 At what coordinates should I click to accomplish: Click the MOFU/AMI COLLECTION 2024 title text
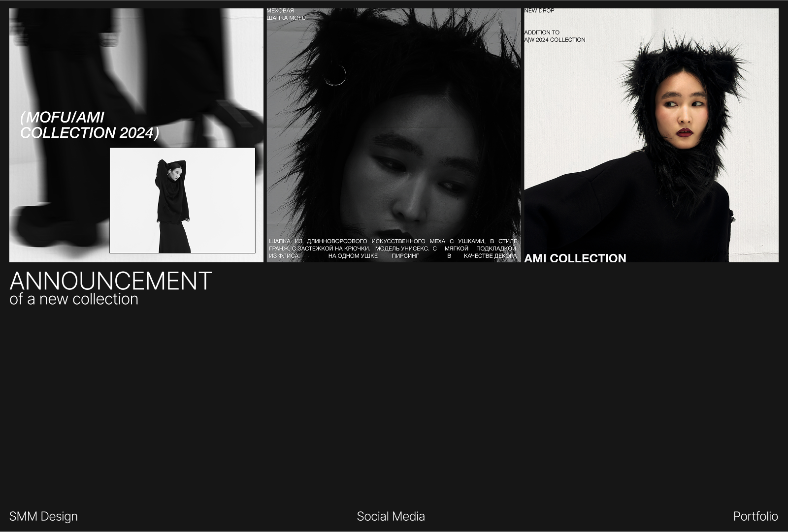(x=89, y=125)
